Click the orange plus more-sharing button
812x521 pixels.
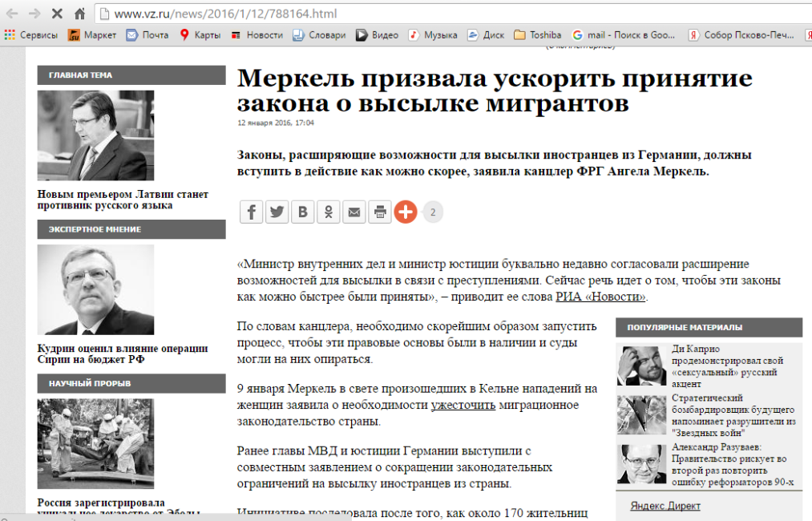pyautogui.click(x=406, y=212)
